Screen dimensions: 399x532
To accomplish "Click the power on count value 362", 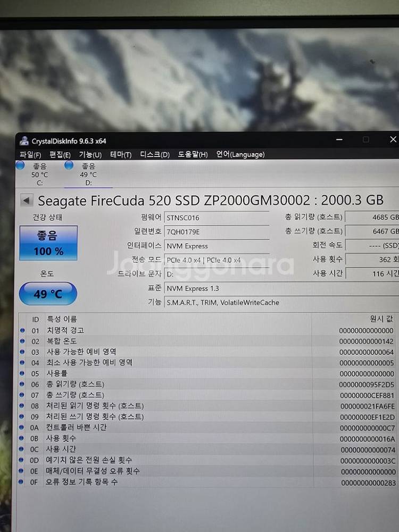I will point(372,260).
